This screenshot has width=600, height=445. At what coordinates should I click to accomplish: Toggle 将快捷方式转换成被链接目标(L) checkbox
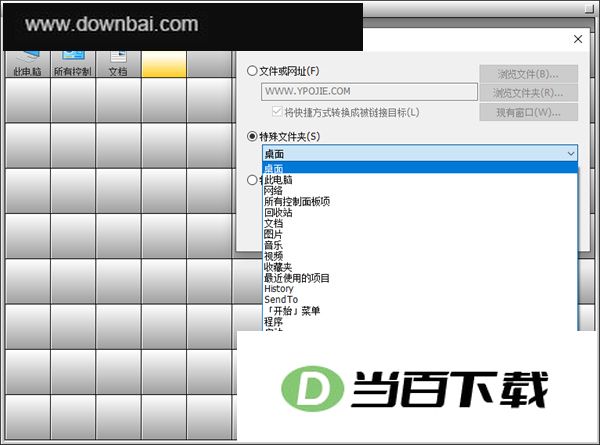(x=277, y=112)
